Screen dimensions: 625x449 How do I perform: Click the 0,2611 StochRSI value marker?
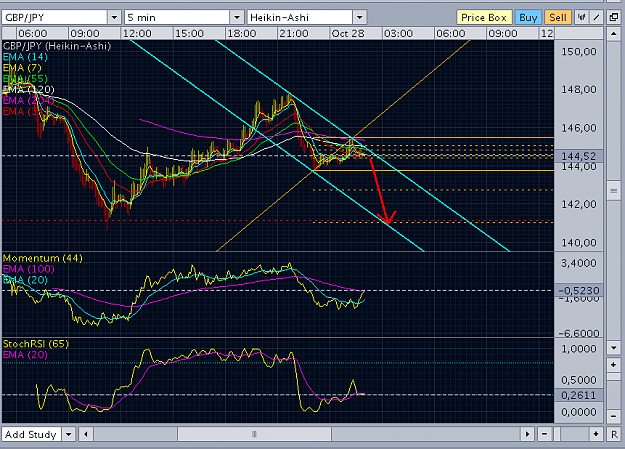[579, 395]
